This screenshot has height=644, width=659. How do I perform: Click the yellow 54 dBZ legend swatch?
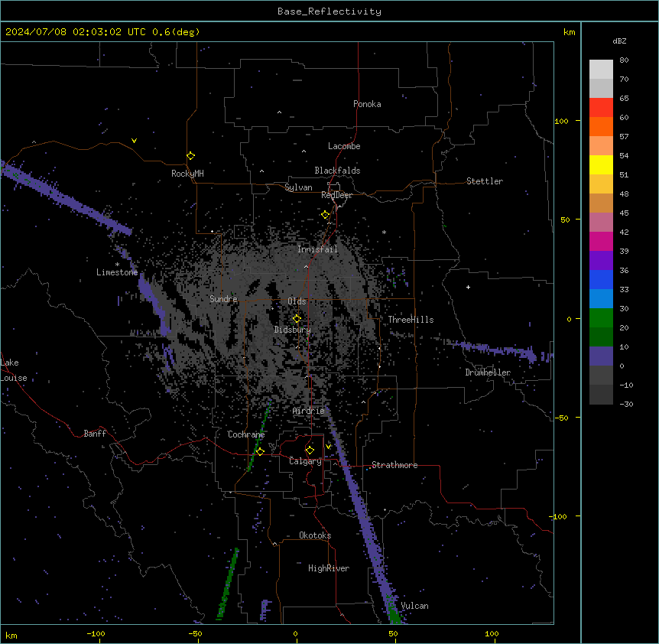601,164
